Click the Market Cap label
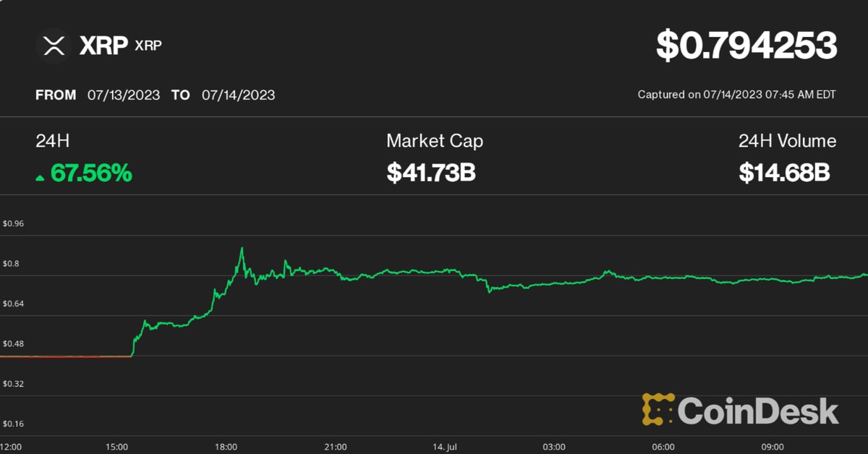This screenshot has height=454, width=868. click(434, 141)
